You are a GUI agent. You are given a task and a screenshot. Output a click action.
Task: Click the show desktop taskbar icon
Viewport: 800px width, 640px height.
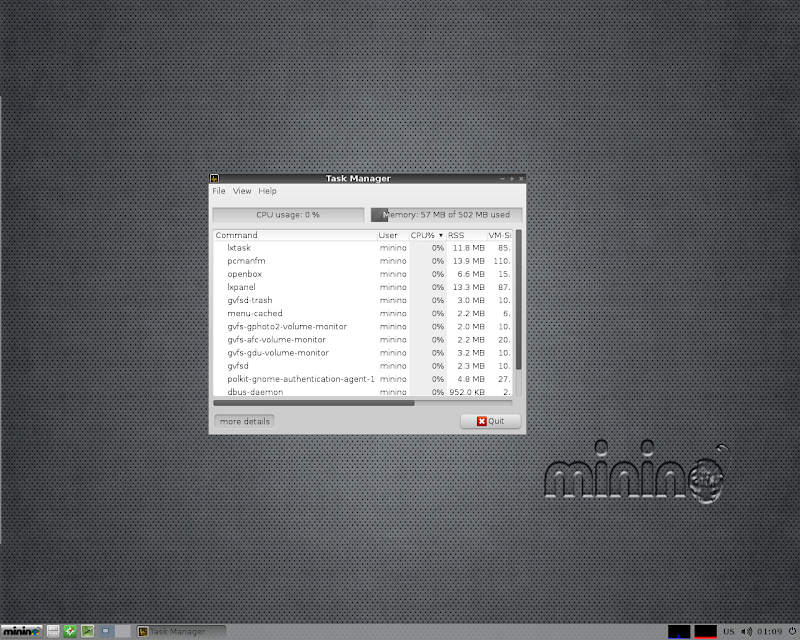tap(105, 631)
